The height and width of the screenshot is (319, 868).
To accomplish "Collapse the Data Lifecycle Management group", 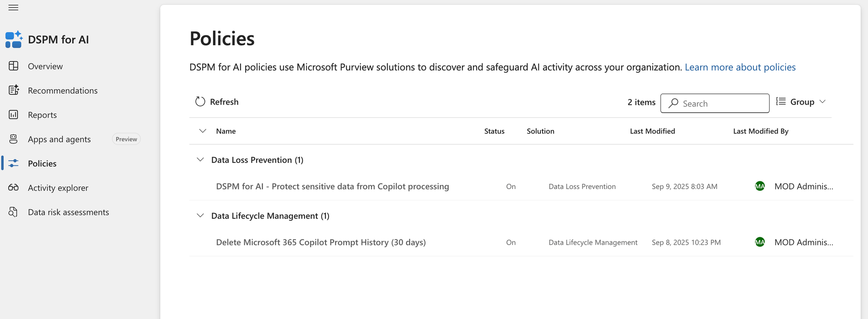I will tap(200, 216).
